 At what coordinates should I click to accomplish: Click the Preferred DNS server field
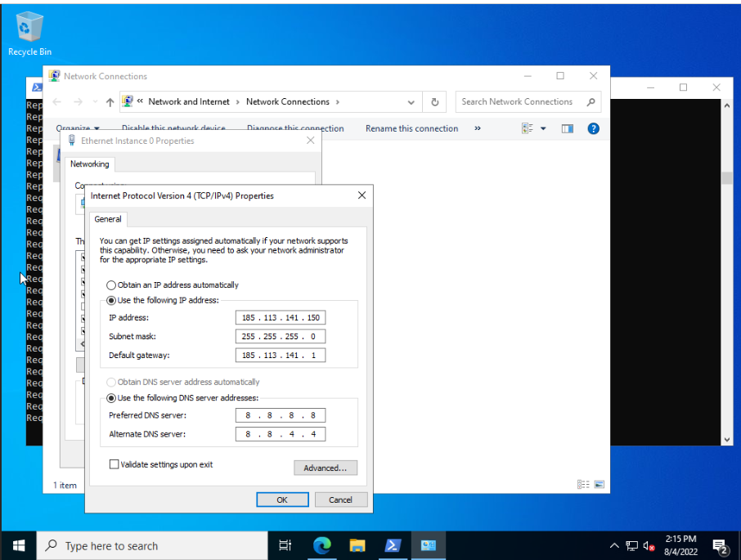[x=281, y=415]
